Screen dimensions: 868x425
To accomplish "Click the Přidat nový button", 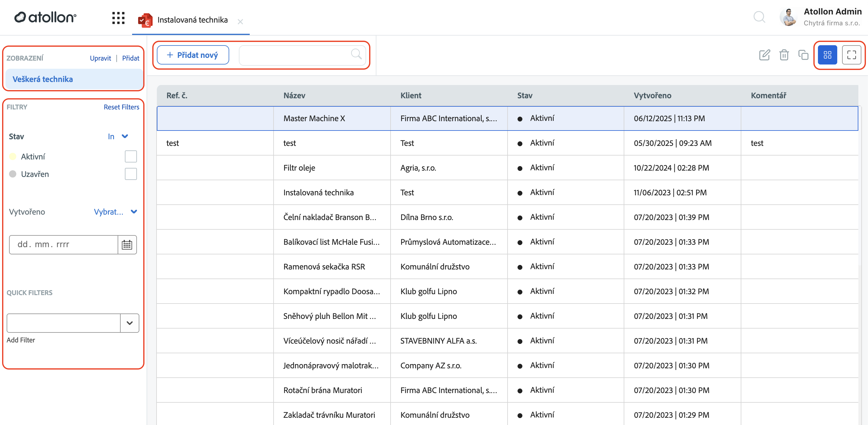I will pos(193,55).
